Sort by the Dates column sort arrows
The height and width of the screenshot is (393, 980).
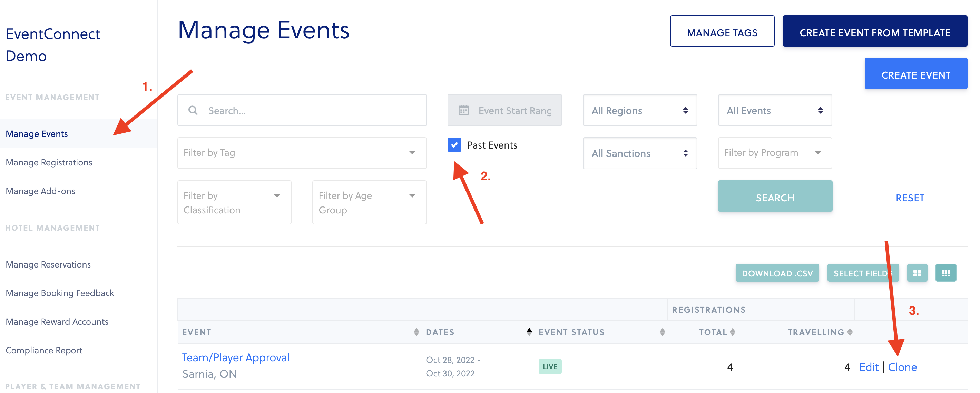point(529,332)
